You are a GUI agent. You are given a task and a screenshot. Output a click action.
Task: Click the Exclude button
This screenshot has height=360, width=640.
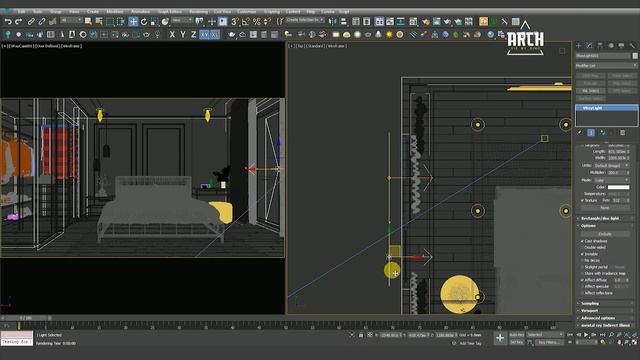coord(605,234)
